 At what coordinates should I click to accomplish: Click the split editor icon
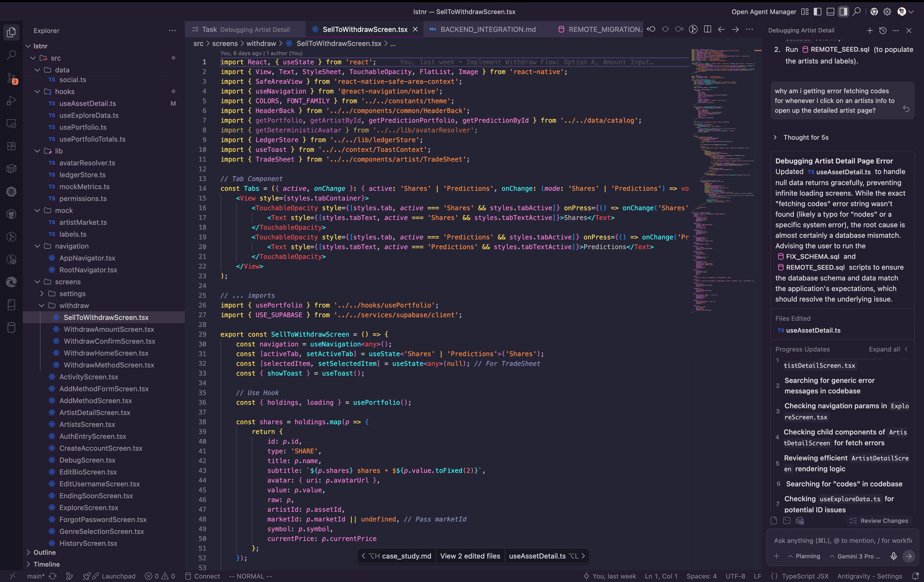point(708,29)
